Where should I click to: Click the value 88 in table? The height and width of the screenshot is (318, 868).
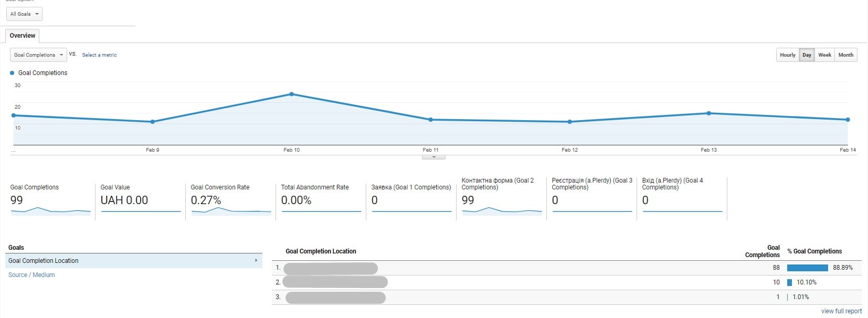(776, 268)
